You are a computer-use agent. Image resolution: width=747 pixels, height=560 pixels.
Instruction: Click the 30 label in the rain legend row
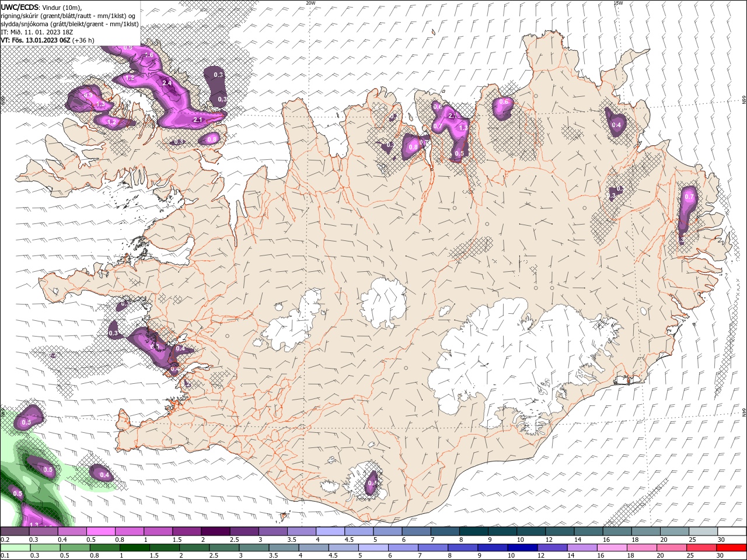click(x=721, y=555)
